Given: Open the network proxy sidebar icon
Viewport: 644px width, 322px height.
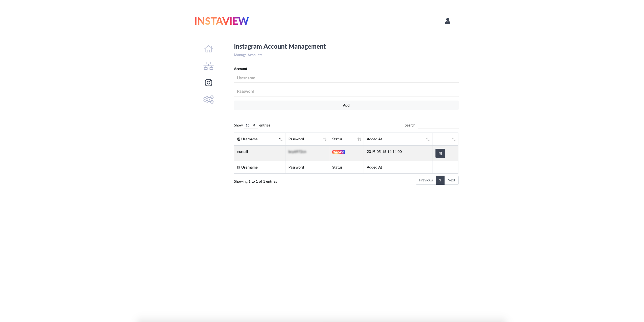Looking at the screenshot, I should point(208,66).
